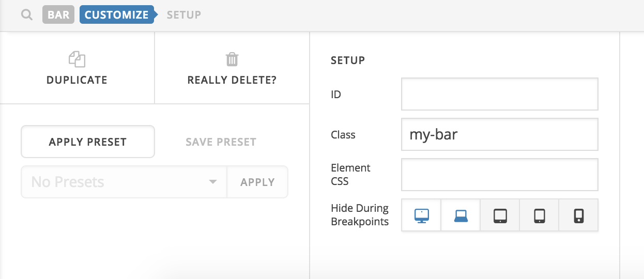Click the trash can delete icon
This screenshot has height=279, width=644.
(x=232, y=59)
